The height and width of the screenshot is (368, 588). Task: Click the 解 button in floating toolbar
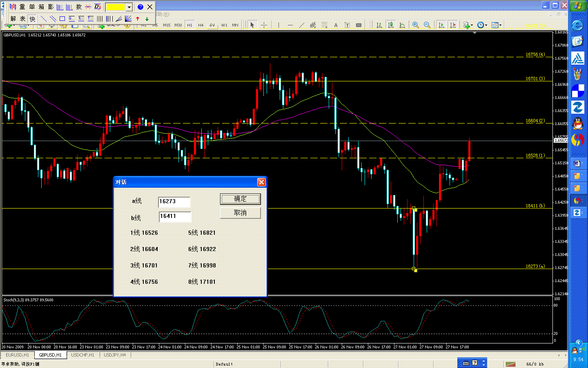tap(13, 18)
